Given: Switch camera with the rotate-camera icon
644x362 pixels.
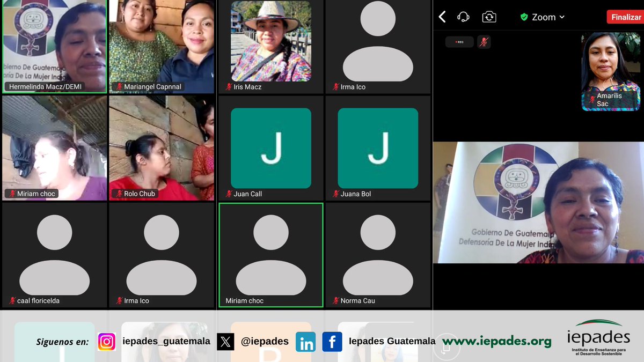Looking at the screenshot, I should [489, 17].
